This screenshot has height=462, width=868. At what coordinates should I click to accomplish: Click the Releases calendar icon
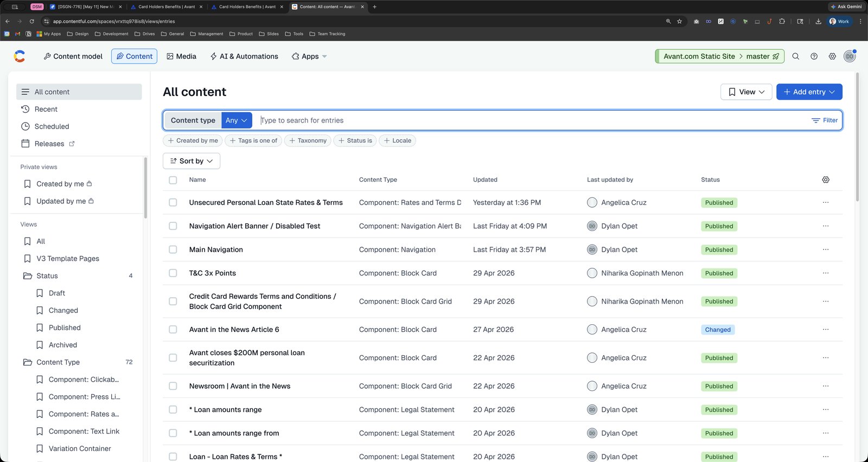[25, 144]
